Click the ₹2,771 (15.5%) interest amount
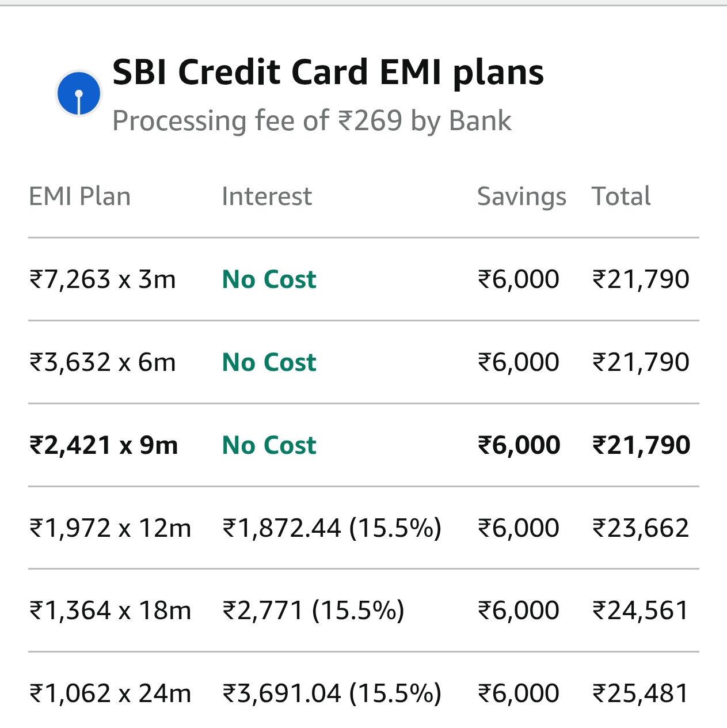Screen dimensions: 727x728 tap(313, 611)
